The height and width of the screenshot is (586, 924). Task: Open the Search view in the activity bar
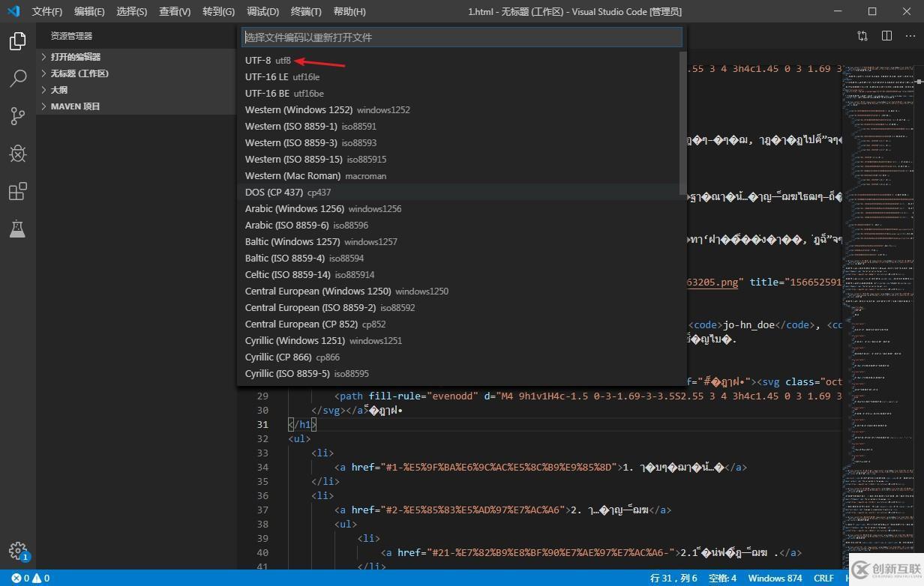pos(17,78)
